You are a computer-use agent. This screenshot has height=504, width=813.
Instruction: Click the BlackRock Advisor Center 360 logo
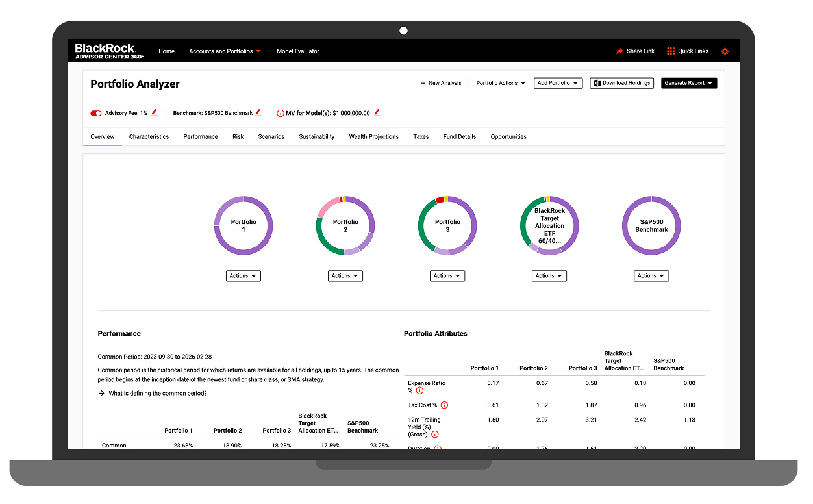coord(109,51)
